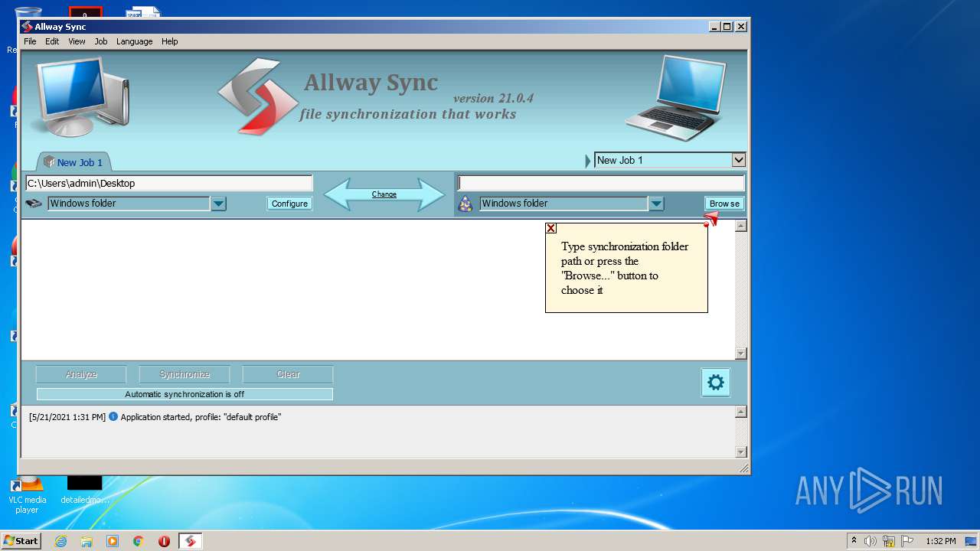Click the left folder type icon
980x551 pixels.
coord(34,204)
